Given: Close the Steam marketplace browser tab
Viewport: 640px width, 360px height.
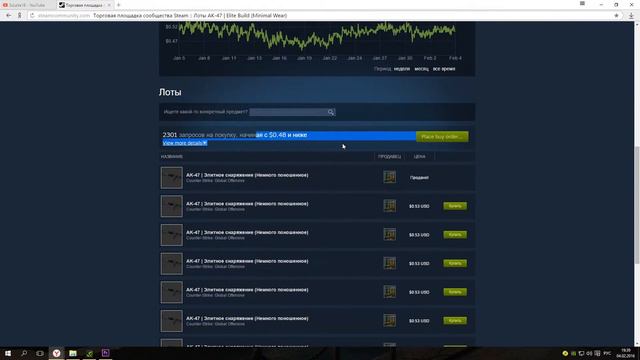Looking at the screenshot, I should point(109,5).
